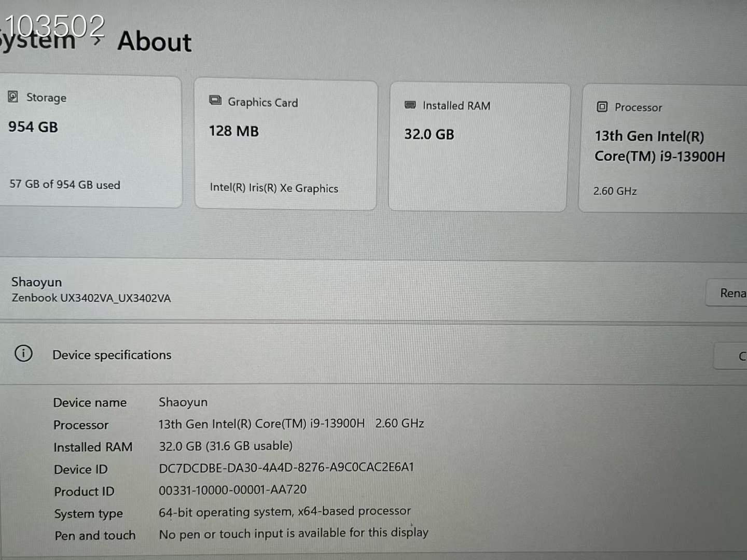Click the Intel Iris Xe Graphics label

[274, 188]
